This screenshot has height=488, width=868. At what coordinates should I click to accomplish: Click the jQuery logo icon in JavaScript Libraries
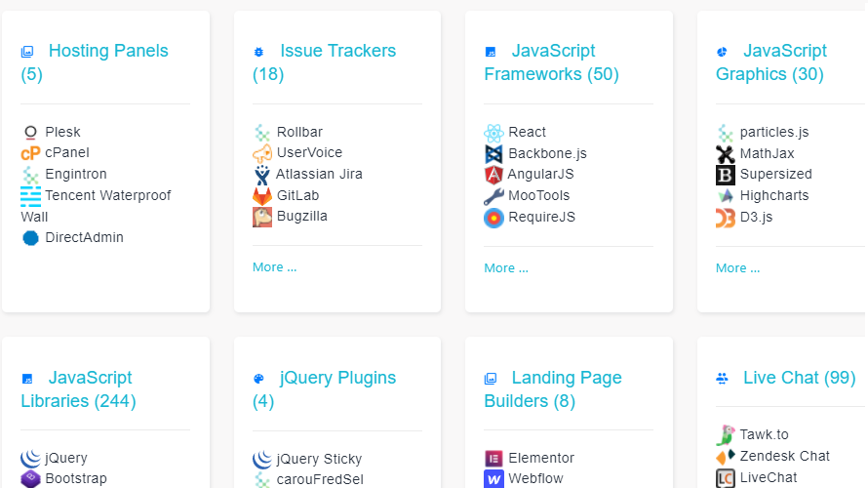tap(30, 458)
